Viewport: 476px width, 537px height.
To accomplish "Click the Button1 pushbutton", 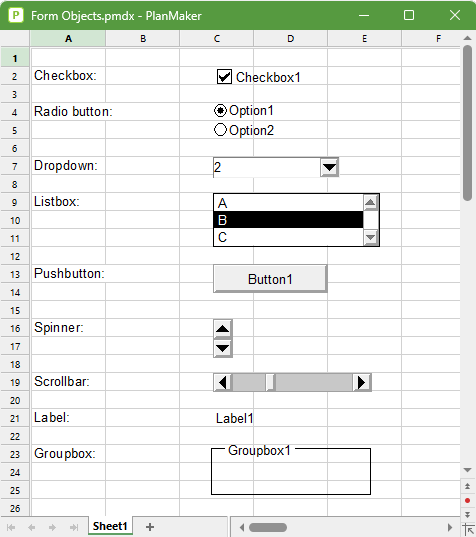I will click(x=270, y=279).
